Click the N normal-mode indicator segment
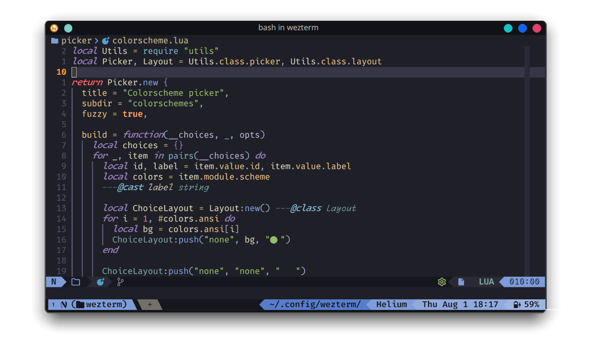The height and width of the screenshot is (364, 591). 54,282
